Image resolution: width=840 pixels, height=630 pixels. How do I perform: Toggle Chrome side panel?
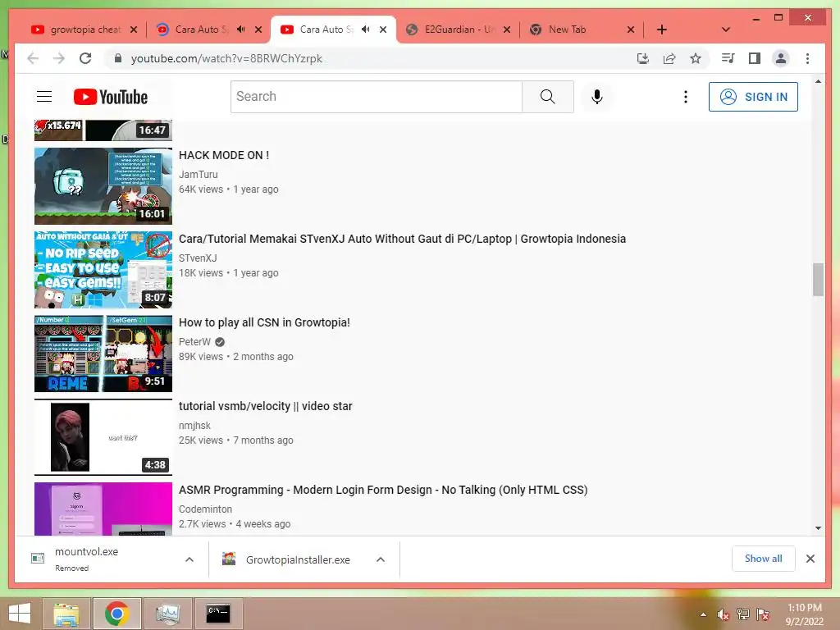(x=755, y=58)
